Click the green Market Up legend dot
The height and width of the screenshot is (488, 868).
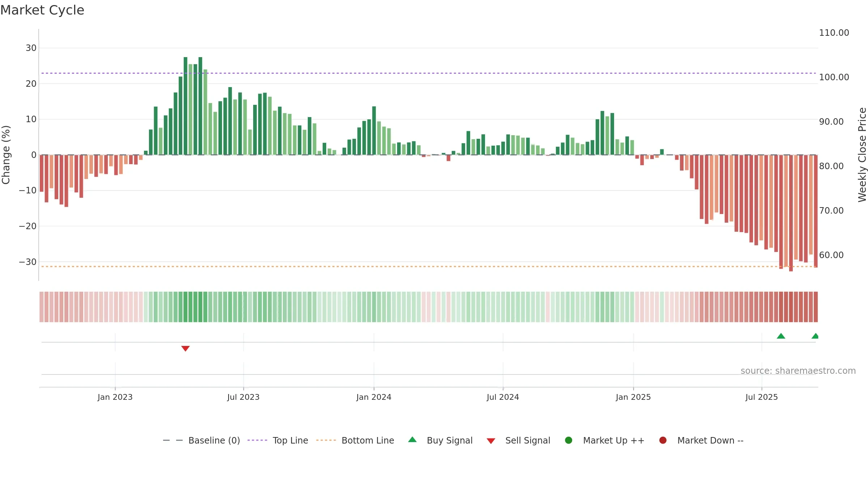tap(569, 440)
